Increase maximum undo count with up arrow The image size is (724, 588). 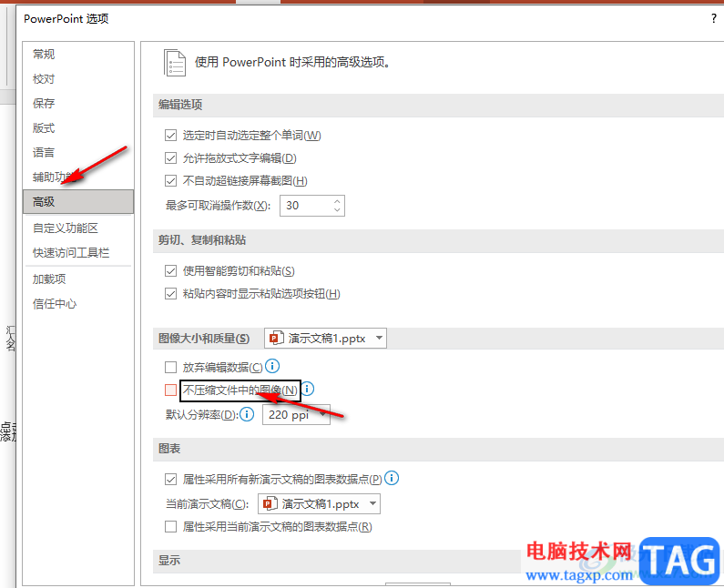[x=337, y=201]
